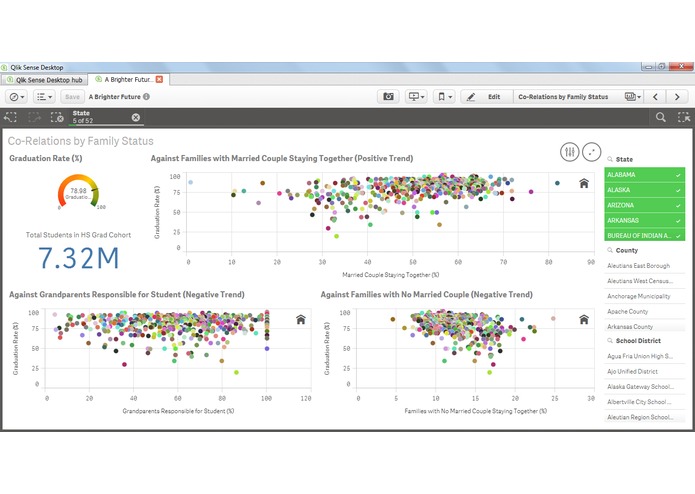Show app info icon beside A Brighter Future
This screenshot has width=695, height=494.
[146, 97]
